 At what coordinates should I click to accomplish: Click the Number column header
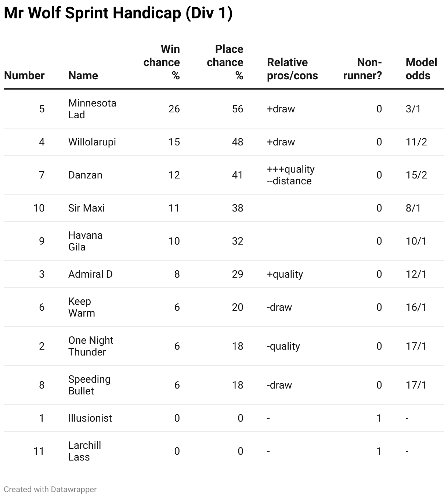pyautogui.click(x=24, y=75)
